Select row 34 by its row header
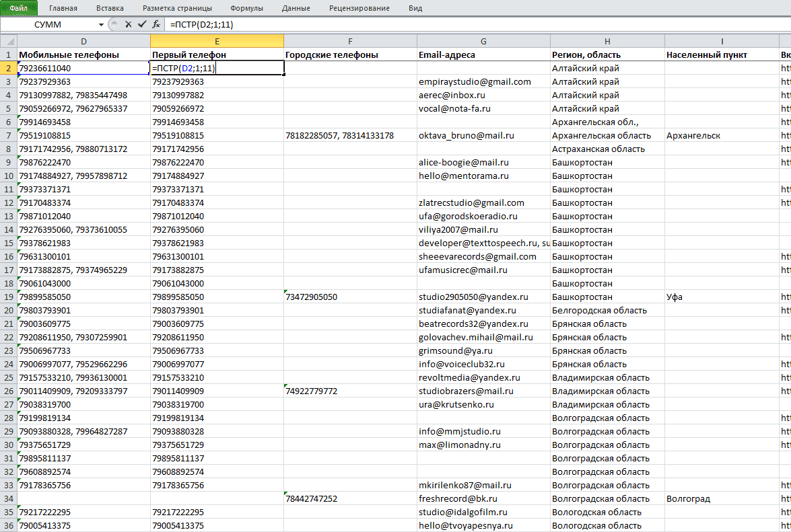 (x=9, y=499)
